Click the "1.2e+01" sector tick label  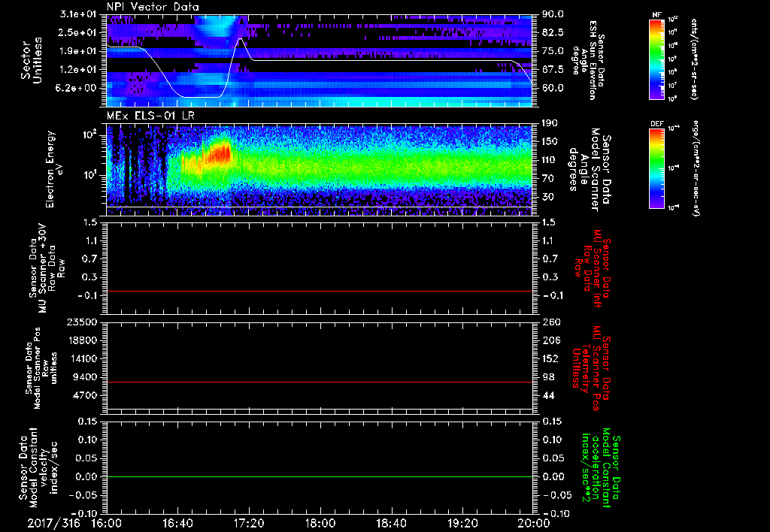click(78, 69)
